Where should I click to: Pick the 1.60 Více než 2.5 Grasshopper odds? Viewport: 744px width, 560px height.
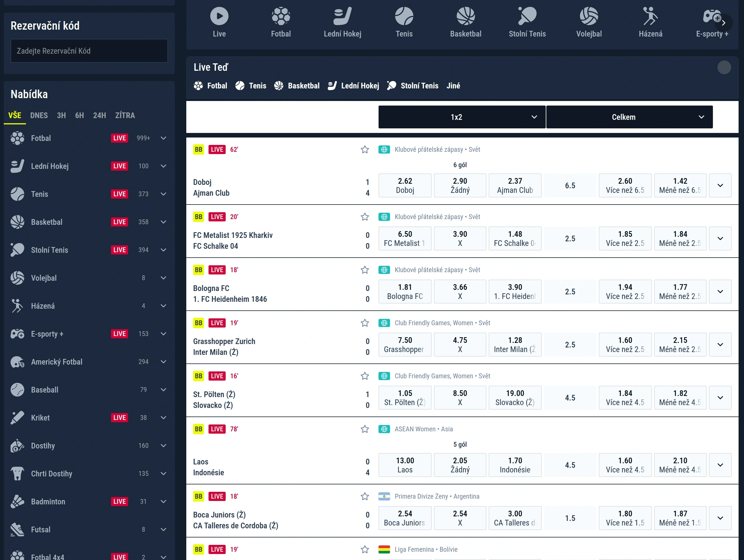tap(625, 345)
